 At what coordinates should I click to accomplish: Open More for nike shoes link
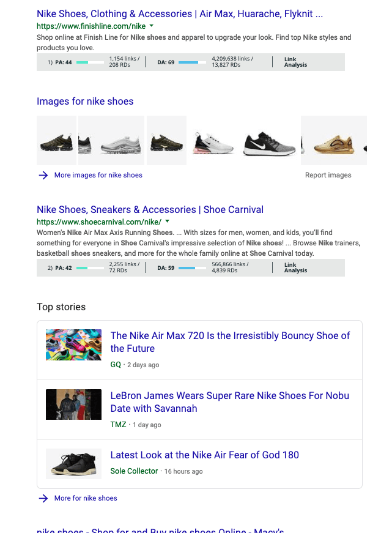tap(86, 498)
